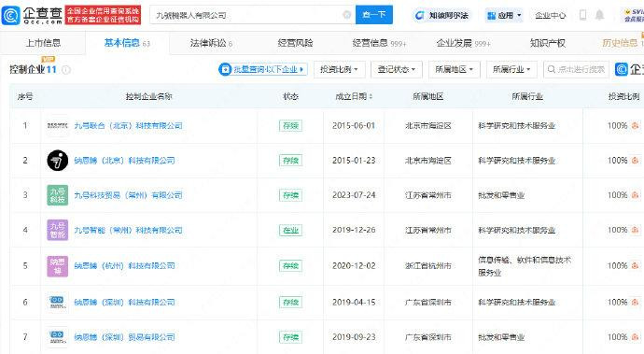Click the green 九号科技 logo tile

point(58,195)
